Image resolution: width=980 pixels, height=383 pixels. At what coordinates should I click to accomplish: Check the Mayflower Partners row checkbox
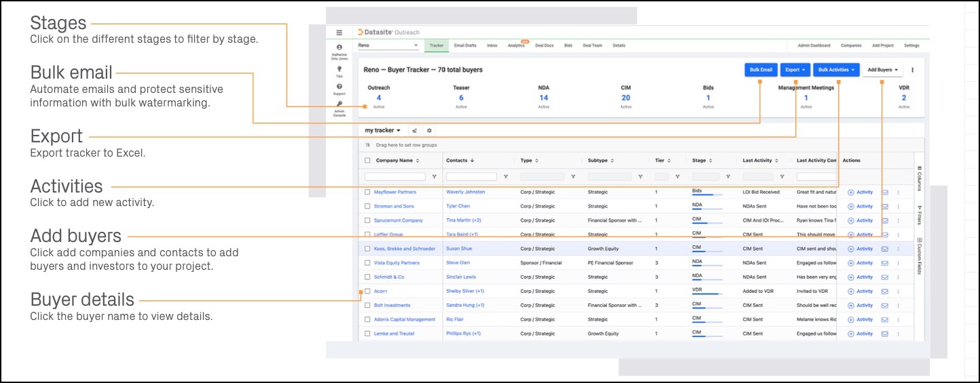[367, 193]
